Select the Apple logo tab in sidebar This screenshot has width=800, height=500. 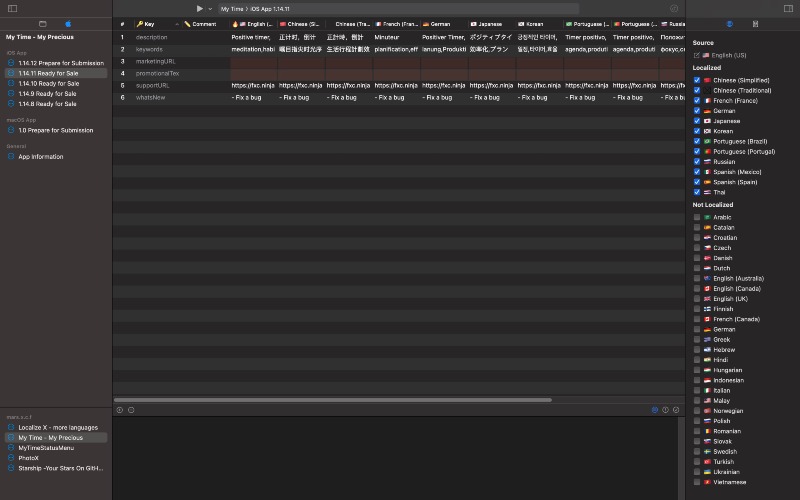(68, 24)
